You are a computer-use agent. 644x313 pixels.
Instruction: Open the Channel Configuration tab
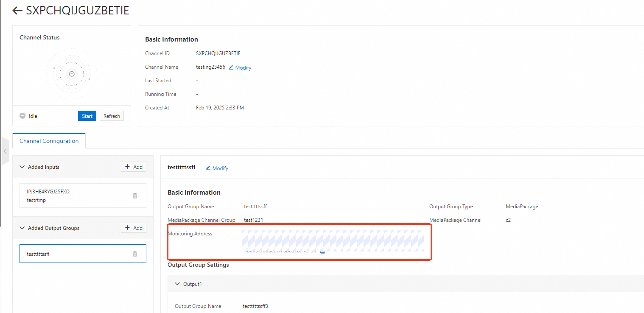click(49, 141)
